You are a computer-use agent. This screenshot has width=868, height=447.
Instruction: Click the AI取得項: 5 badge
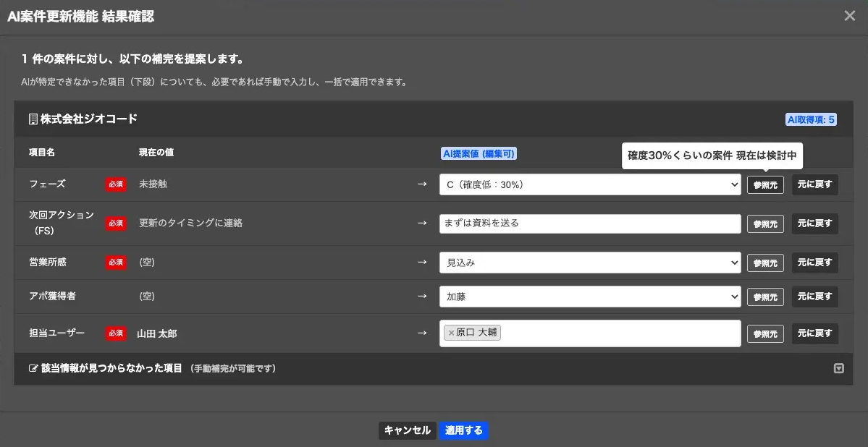click(x=811, y=119)
